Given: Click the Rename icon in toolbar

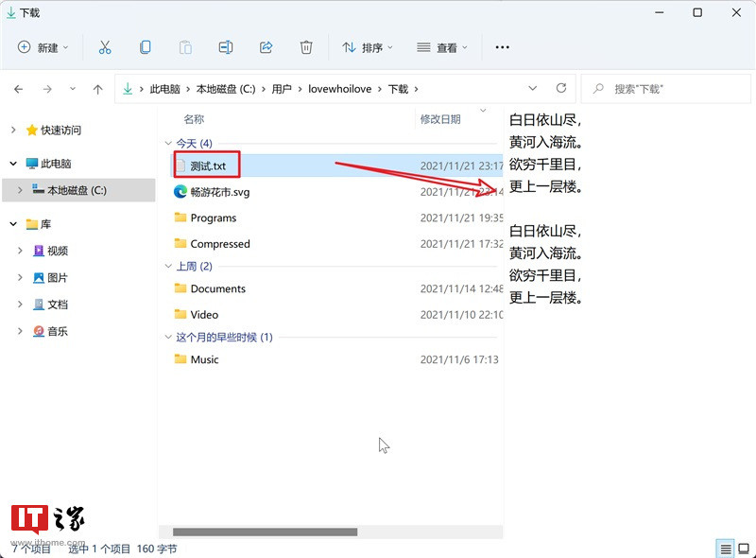Looking at the screenshot, I should pos(226,47).
